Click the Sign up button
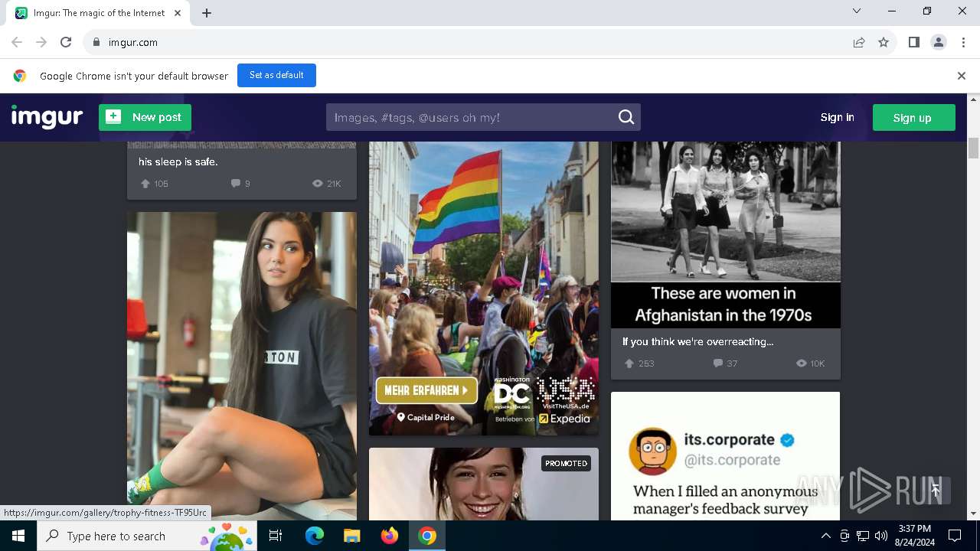This screenshot has height=551, width=980. 913,117
